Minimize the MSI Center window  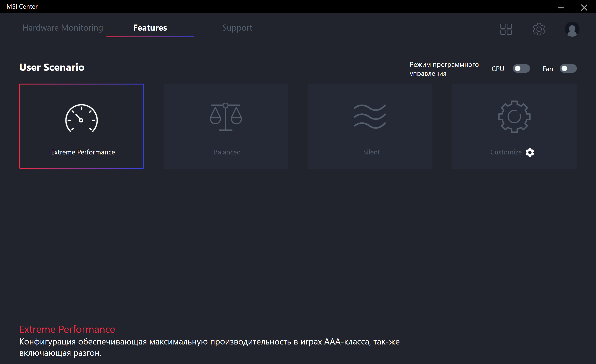point(561,8)
